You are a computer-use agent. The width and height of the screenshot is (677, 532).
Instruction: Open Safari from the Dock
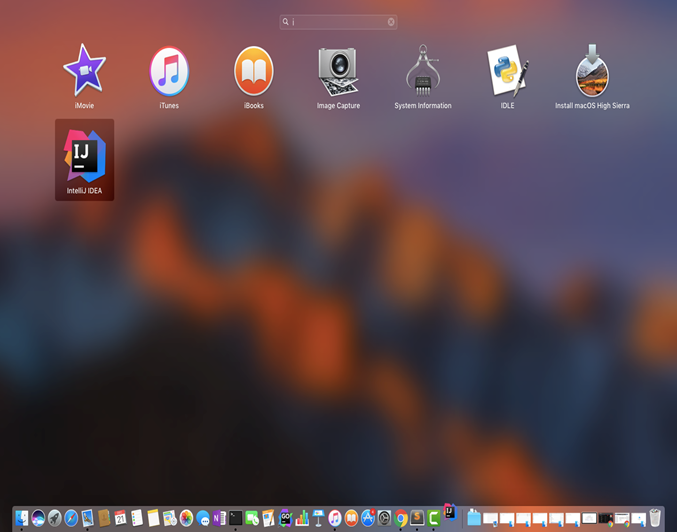point(71,518)
